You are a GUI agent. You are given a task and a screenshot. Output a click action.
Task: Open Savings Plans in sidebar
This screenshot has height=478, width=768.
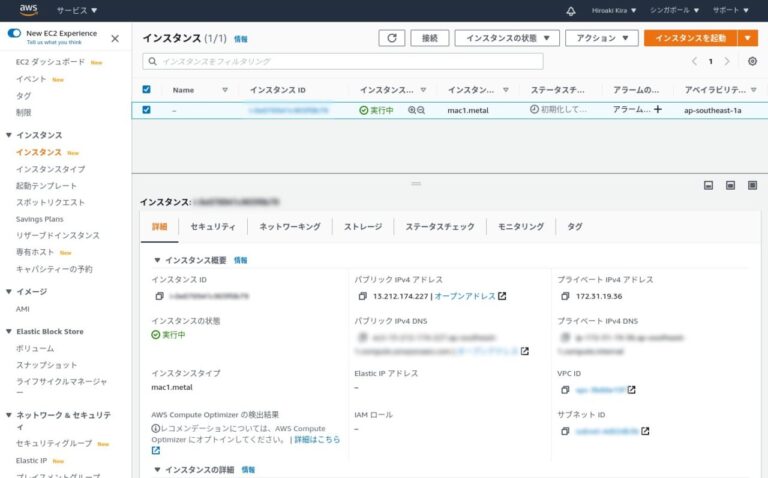tap(39, 219)
